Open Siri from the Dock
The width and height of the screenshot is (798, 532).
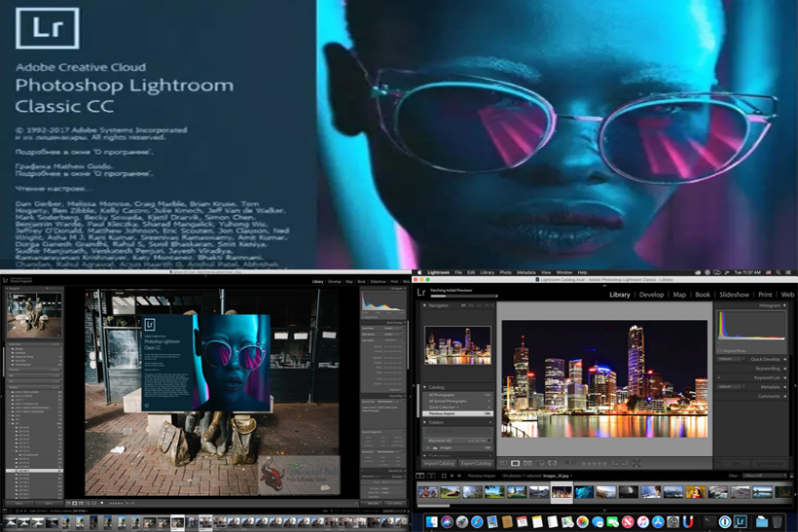coord(448,522)
